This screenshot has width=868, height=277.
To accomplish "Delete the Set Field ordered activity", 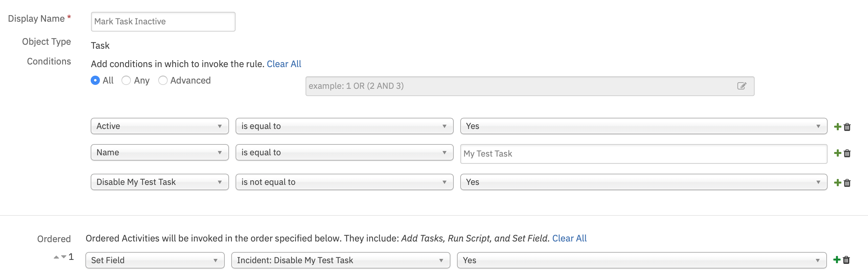I will (846, 260).
